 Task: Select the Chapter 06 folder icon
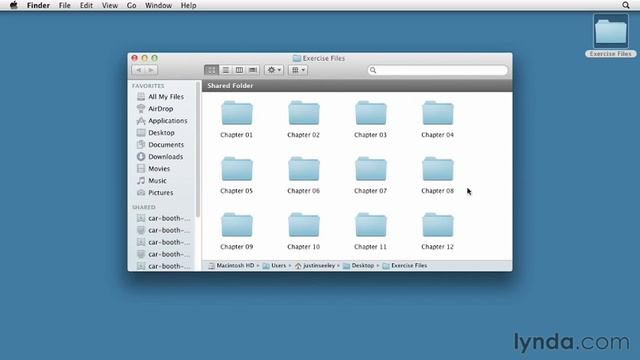coord(304,169)
